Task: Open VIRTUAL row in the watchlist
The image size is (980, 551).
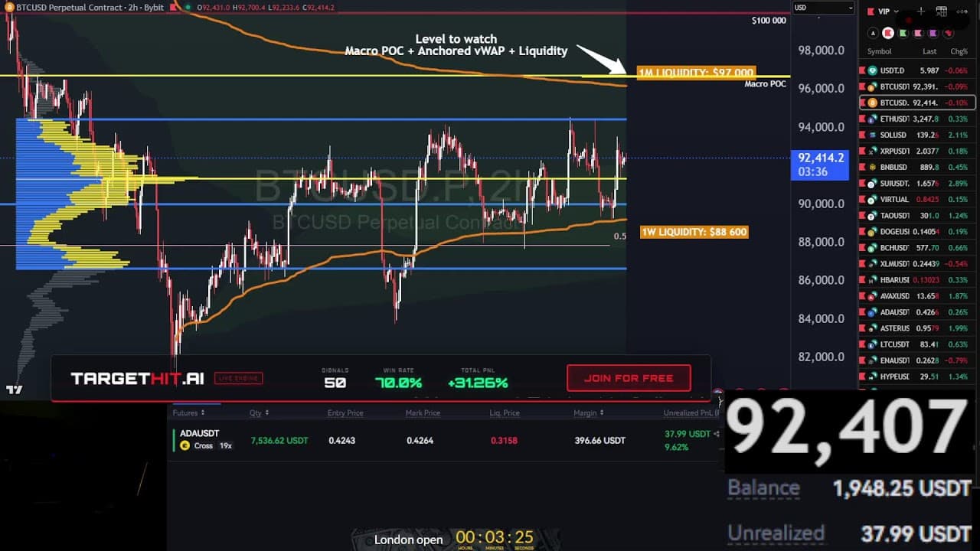Action: click(x=918, y=200)
